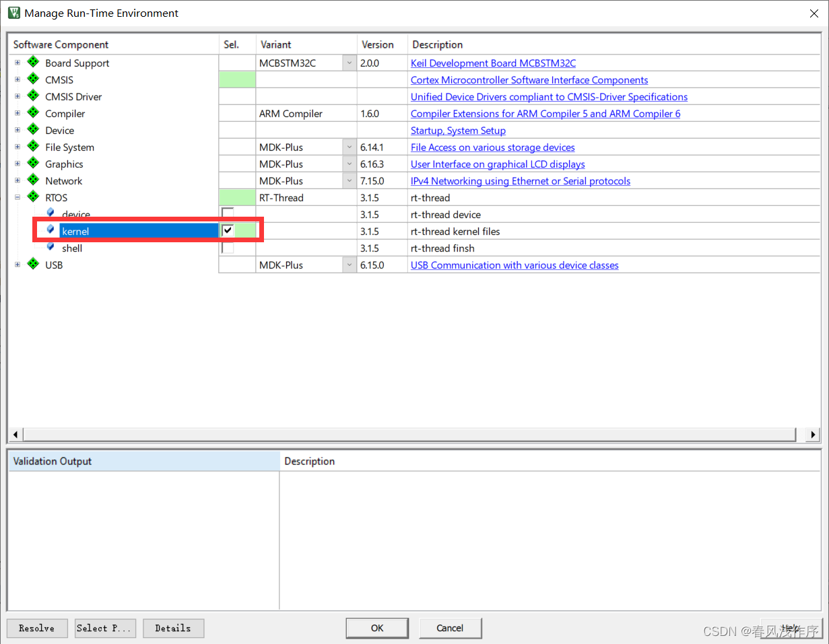Expand the Compiler tree node
This screenshot has height=644, width=829.
click(x=18, y=113)
